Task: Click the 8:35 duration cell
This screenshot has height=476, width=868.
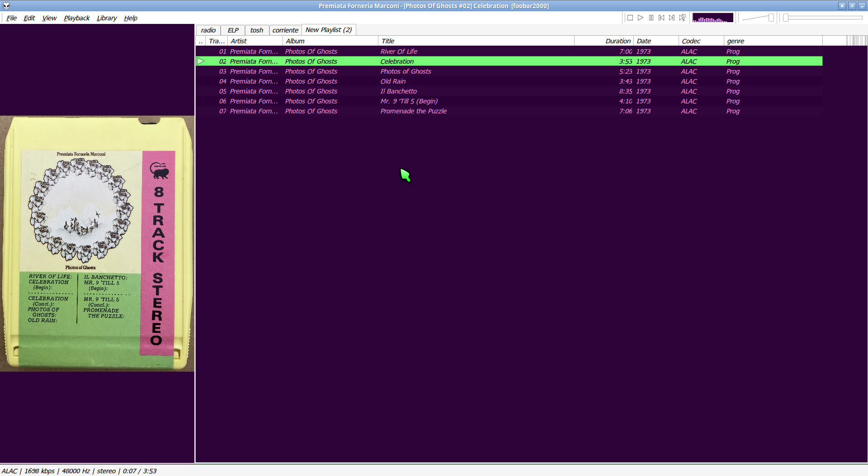Action: click(626, 91)
